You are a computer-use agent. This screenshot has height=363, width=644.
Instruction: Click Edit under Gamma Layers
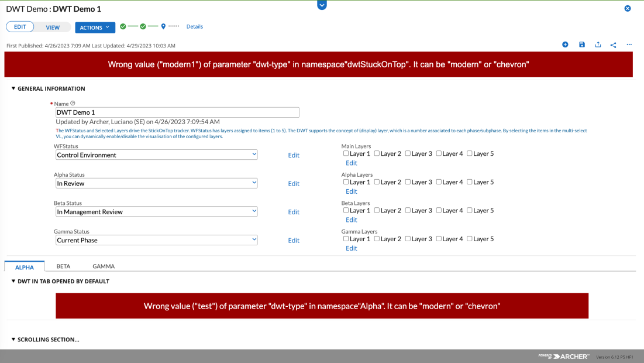coord(351,248)
